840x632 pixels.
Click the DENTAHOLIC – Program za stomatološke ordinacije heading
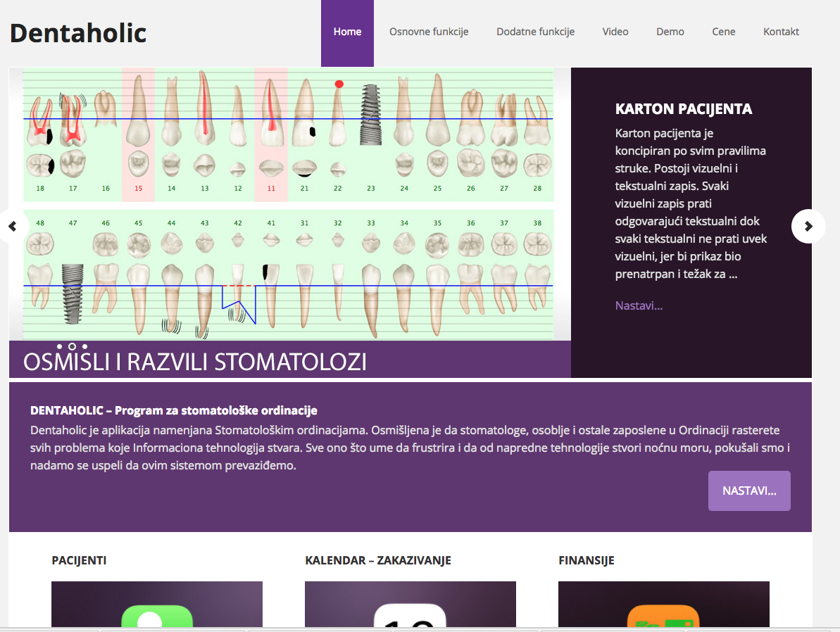click(174, 411)
